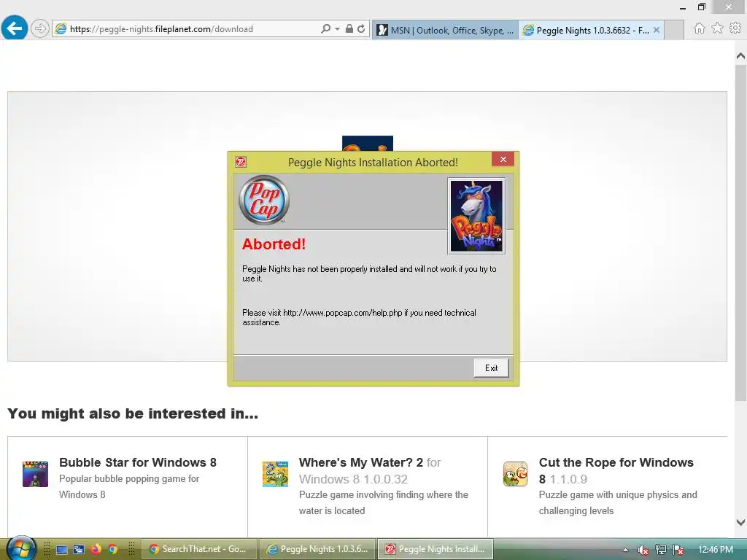Click the Cut the Rope app icon

click(x=516, y=474)
